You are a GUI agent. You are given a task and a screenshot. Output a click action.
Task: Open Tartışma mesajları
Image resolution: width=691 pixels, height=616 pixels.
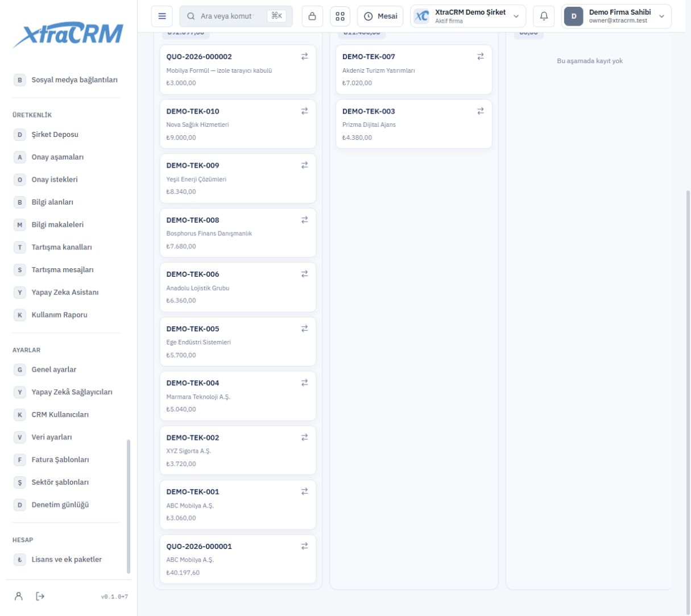click(x=66, y=270)
